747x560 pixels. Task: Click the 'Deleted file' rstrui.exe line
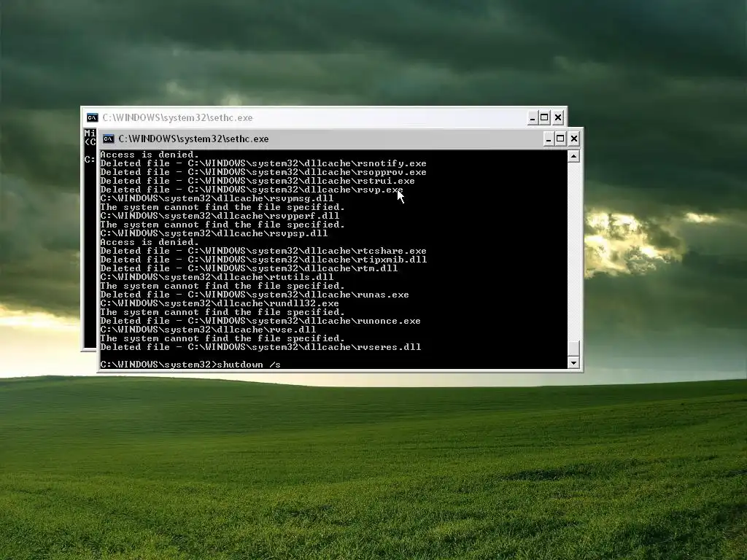pyautogui.click(x=258, y=181)
